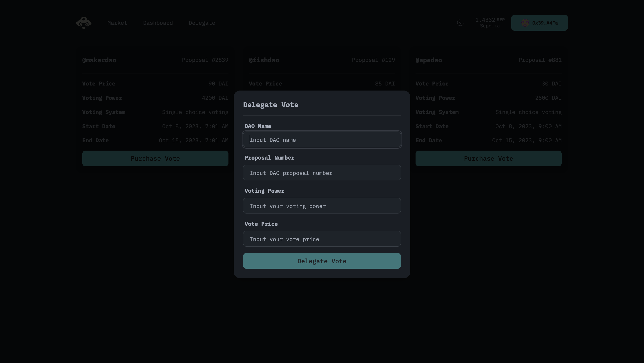Click Purchase Vote on apedao card
The image size is (644, 363).
488,159
